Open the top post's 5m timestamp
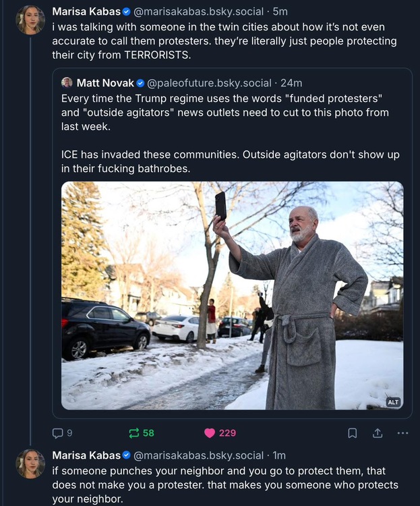 point(280,11)
